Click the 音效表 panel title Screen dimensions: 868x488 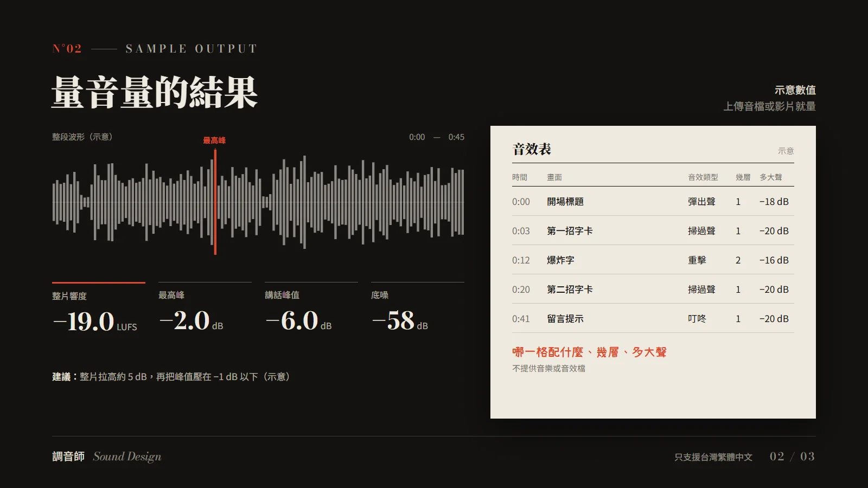tap(532, 149)
